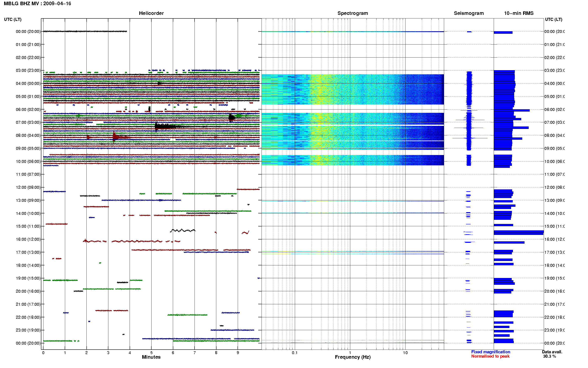Click the left 19:00 (15:00) time label
Screen dimensions: 588x368
(x=28, y=278)
